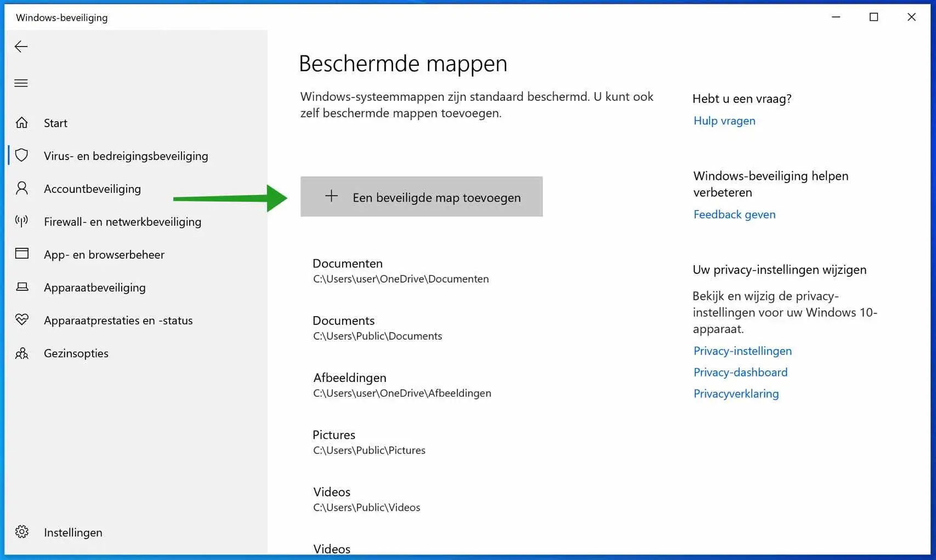The image size is (936, 560).
Task: Minimize the Windows-beveiliging window
Action: [x=836, y=17]
